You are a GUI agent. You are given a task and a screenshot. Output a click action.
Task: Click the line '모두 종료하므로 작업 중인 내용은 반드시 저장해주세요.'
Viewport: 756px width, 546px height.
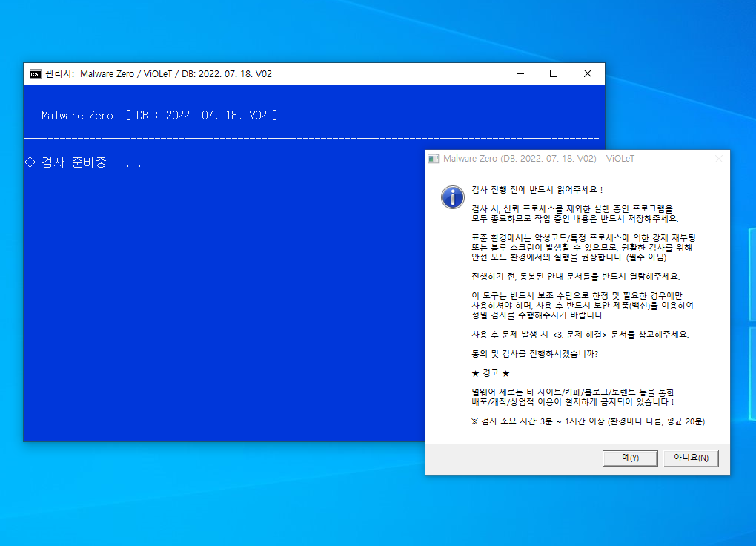point(574,219)
